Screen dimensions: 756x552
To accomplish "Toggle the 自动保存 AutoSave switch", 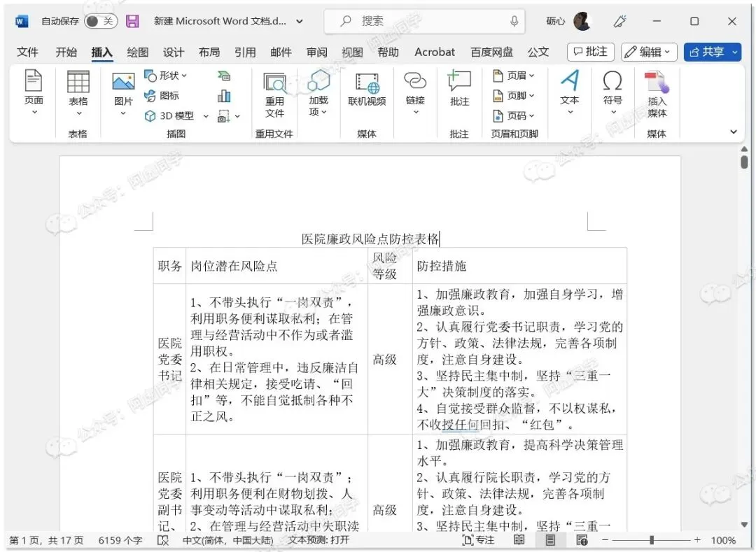I will (x=100, y=21).
